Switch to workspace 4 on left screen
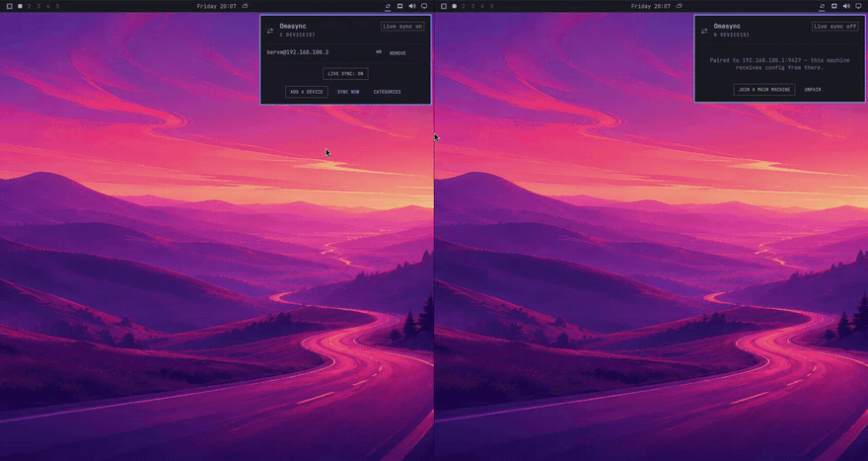The height and width of the screenshot is (461, 868). [48, 6]
